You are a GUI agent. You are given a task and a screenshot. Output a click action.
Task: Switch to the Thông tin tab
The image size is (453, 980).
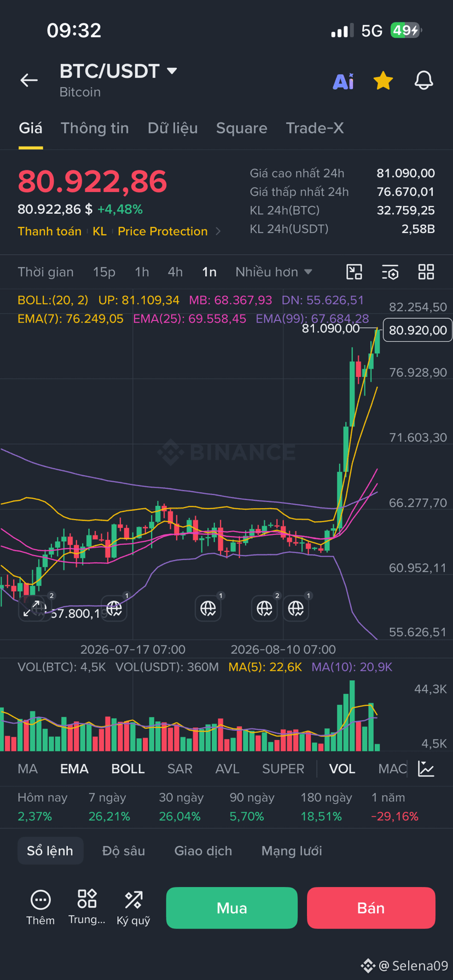(95, 128)
